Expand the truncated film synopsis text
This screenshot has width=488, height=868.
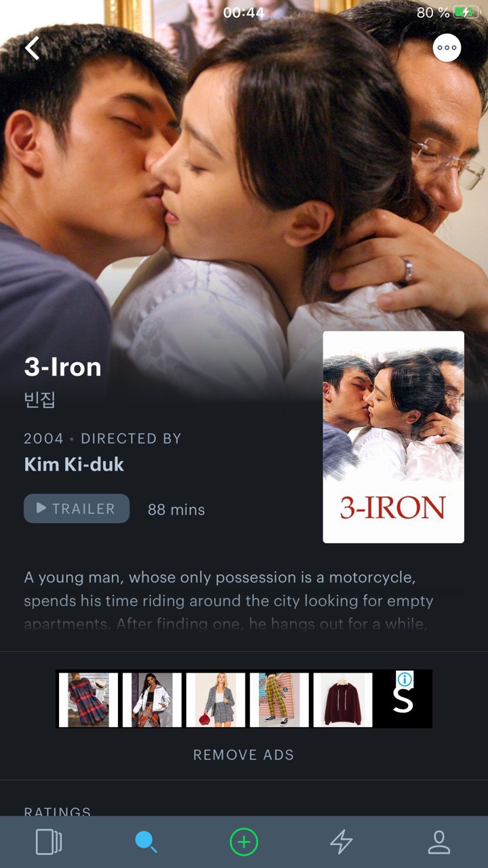[229, 600]
